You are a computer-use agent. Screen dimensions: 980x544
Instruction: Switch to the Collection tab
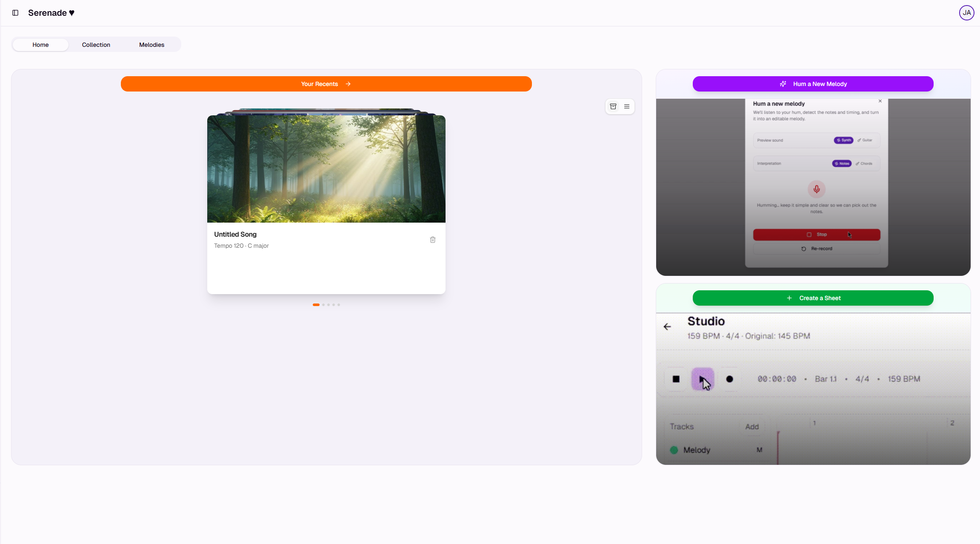96,45
